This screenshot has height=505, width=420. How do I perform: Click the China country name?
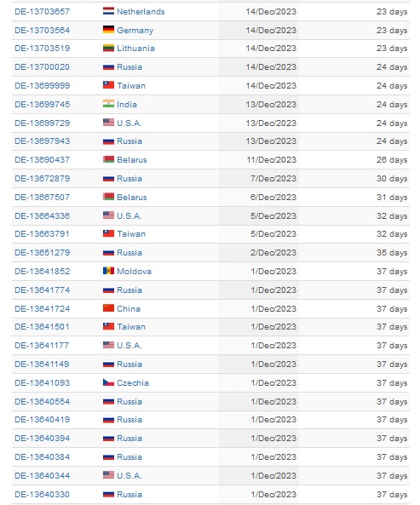[129, 308]
